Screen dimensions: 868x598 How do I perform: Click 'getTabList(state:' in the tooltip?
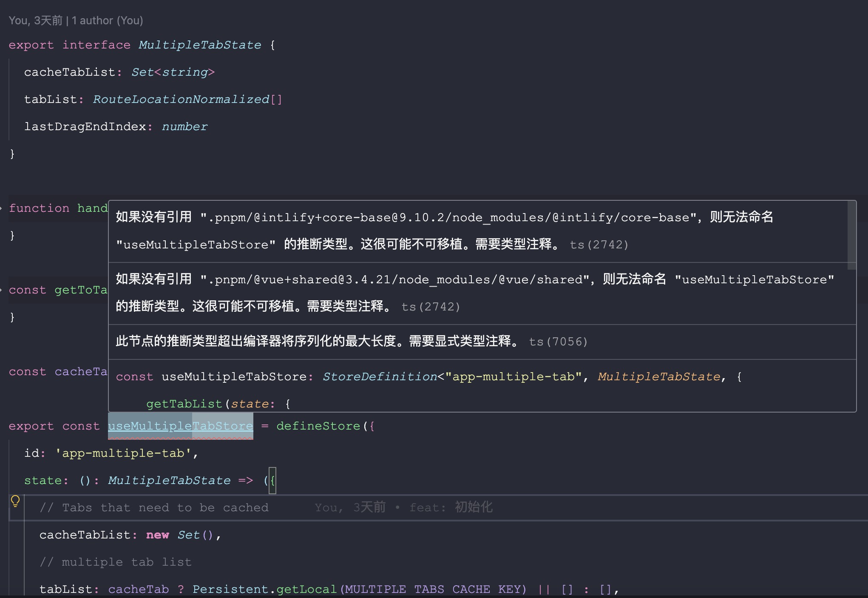210,404
